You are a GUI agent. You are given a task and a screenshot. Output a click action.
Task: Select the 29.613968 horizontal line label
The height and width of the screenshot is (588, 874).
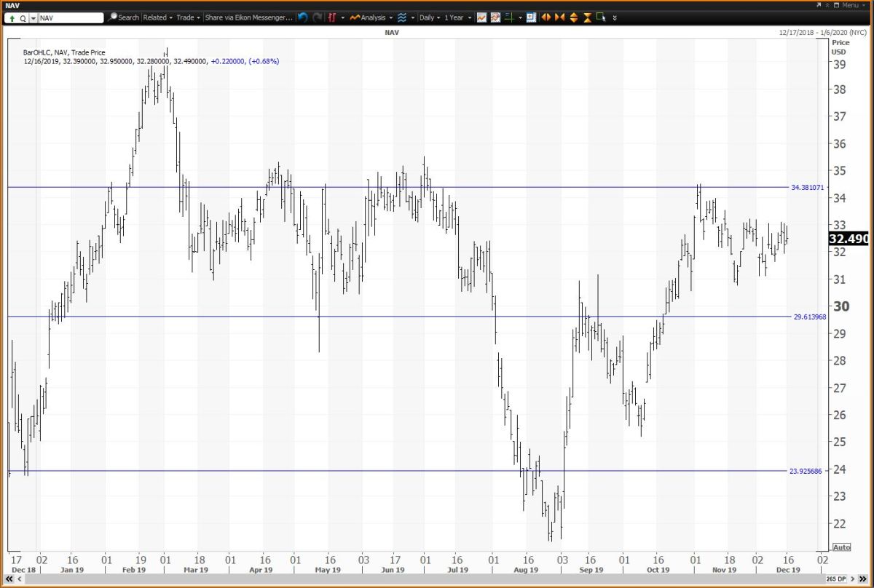click(809, 317)
